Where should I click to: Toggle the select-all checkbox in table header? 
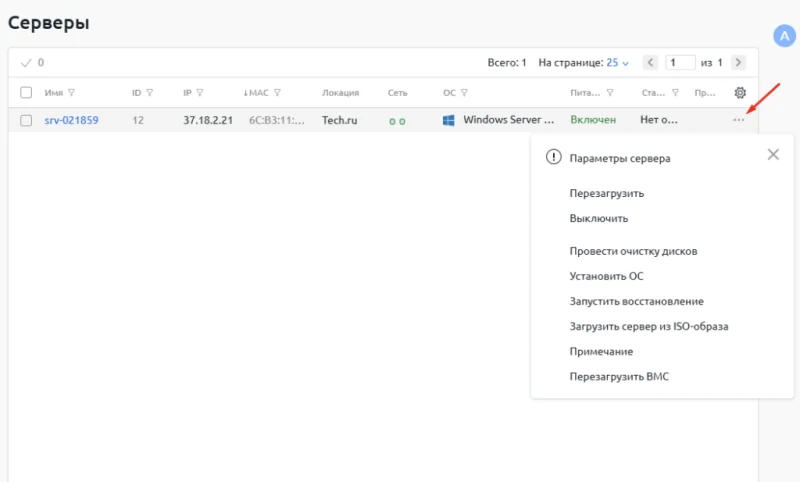pos(27,93)
